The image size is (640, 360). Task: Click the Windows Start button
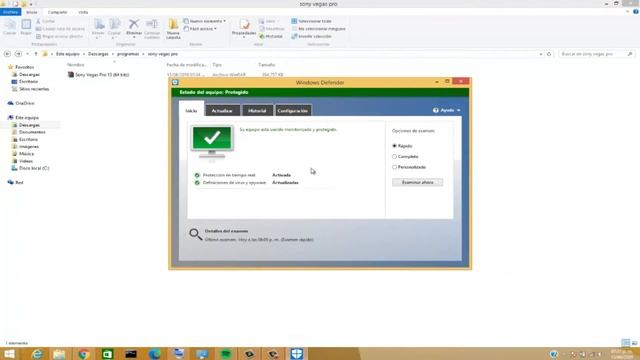click(9, 354)
